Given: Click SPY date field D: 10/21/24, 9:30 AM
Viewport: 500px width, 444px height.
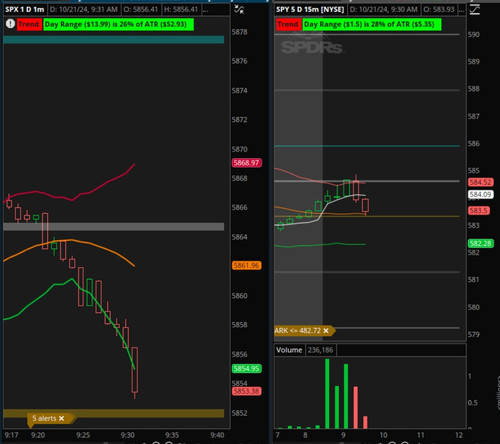Looking at the screenshot, I should click(x=384, y=9).
